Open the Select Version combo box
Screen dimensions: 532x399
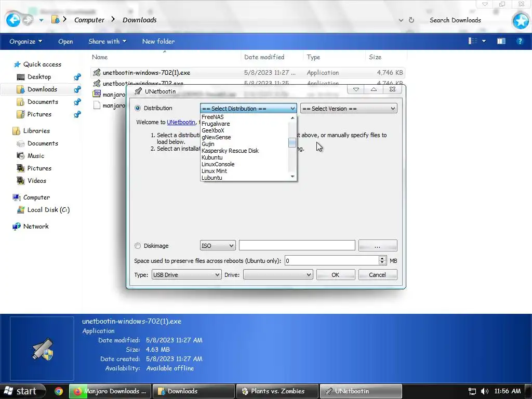[349, 109]
